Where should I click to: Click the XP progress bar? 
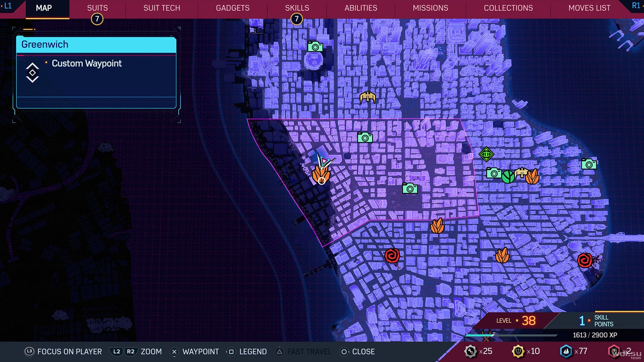512,335
